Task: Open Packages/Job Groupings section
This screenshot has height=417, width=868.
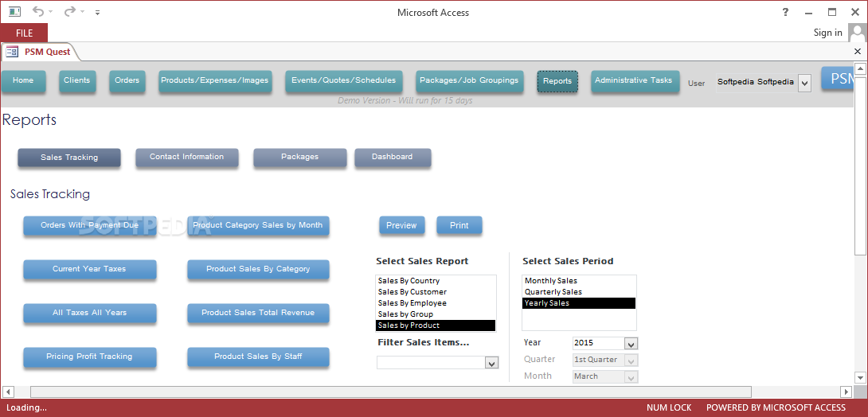Action: pyautogui.click(x=469, y=80)
